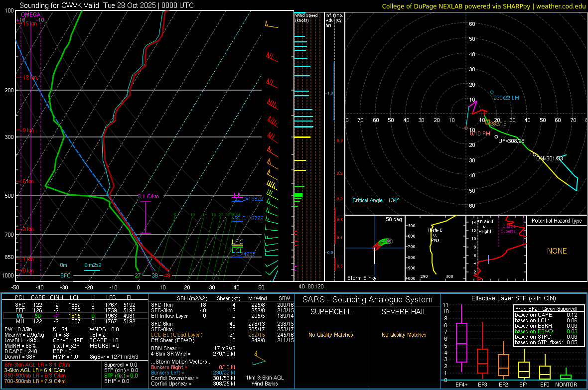Click the SFC label below the skew-T

click(65, 275)
